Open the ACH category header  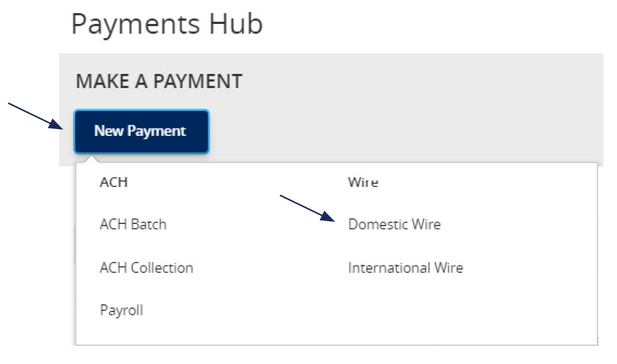[x=115, y=182]
